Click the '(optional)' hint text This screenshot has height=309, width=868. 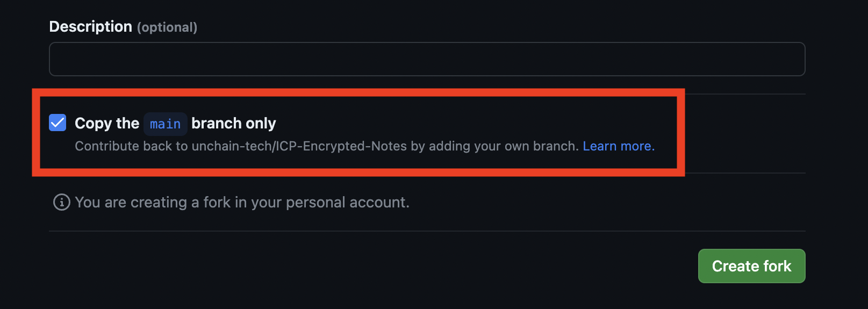(167, 27)
